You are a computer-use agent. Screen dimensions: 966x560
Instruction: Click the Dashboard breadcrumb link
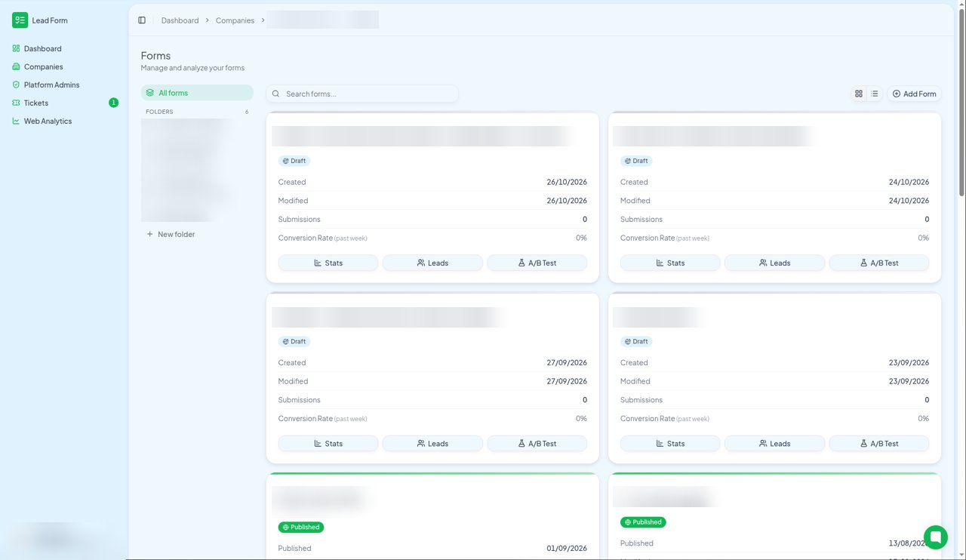180,20
